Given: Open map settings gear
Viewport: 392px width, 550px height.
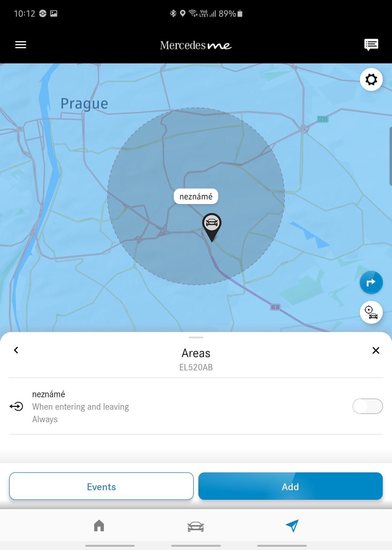Looking at the screenshot, I should (x=371, y=79).
